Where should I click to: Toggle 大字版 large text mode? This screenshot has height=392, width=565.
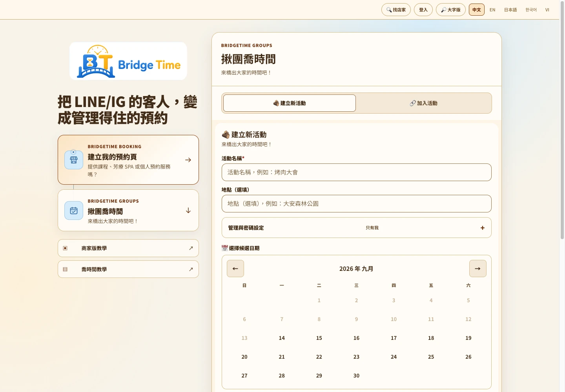click(451, 10)
